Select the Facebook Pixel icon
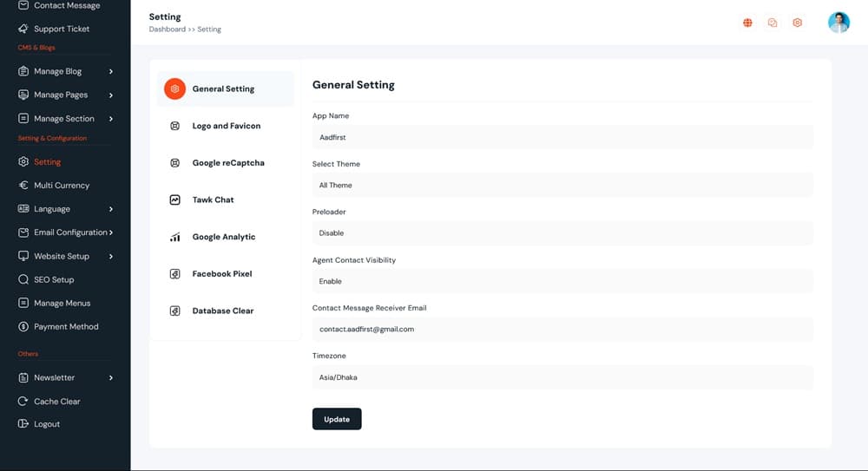This screenshot has height=471, width=868. (174, 274)
